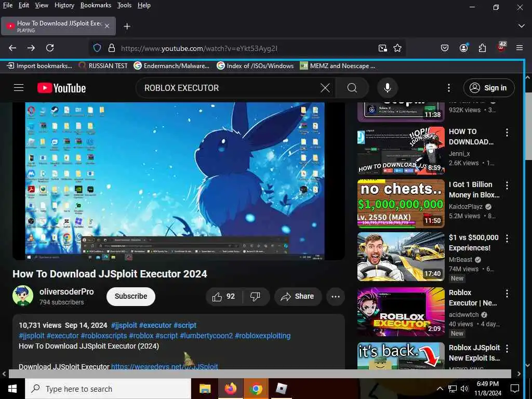Open acidwwtch Roblox Executor thumbnail
Image resolution: width=532 pixels, height=399 pixels.
[x=401, y=312]
